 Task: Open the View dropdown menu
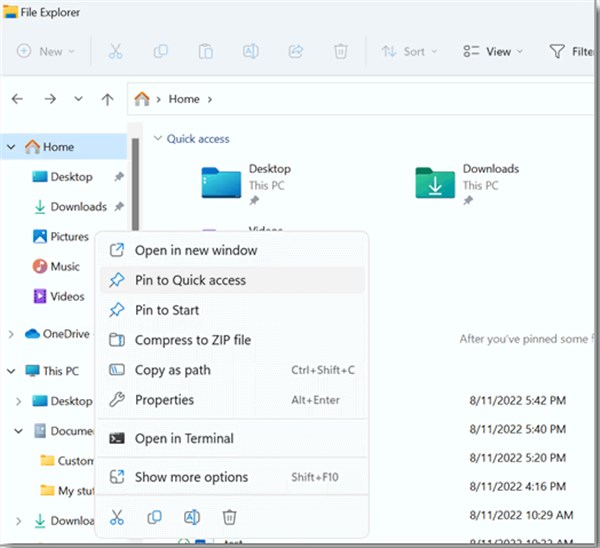pyautogui.click(x=492, y=51)
